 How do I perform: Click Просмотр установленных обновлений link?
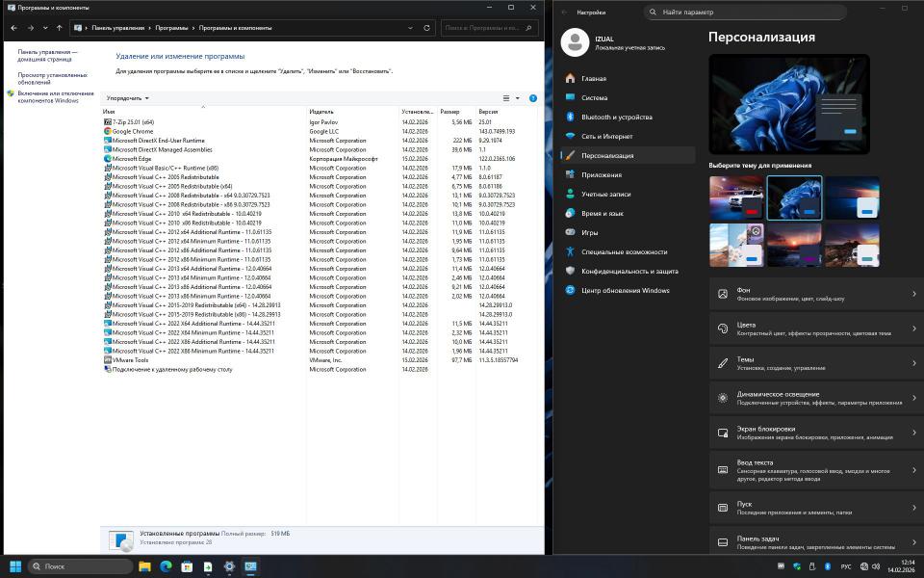[x=52, y=78]
